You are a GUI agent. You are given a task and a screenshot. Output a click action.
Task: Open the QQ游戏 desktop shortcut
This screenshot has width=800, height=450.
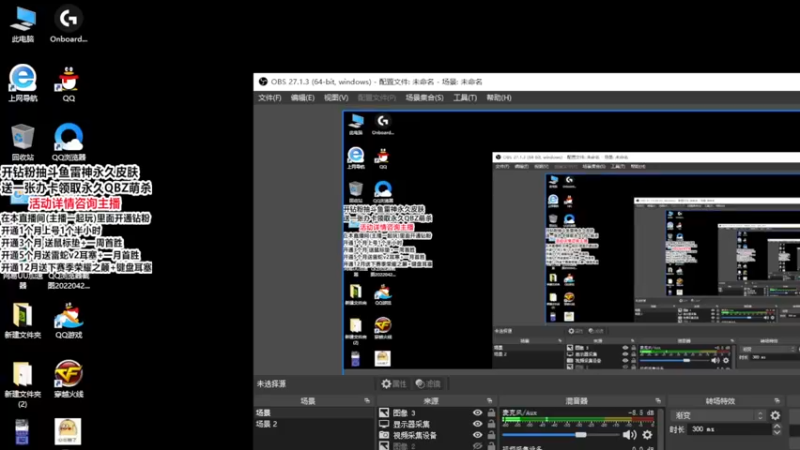point(68,321)
